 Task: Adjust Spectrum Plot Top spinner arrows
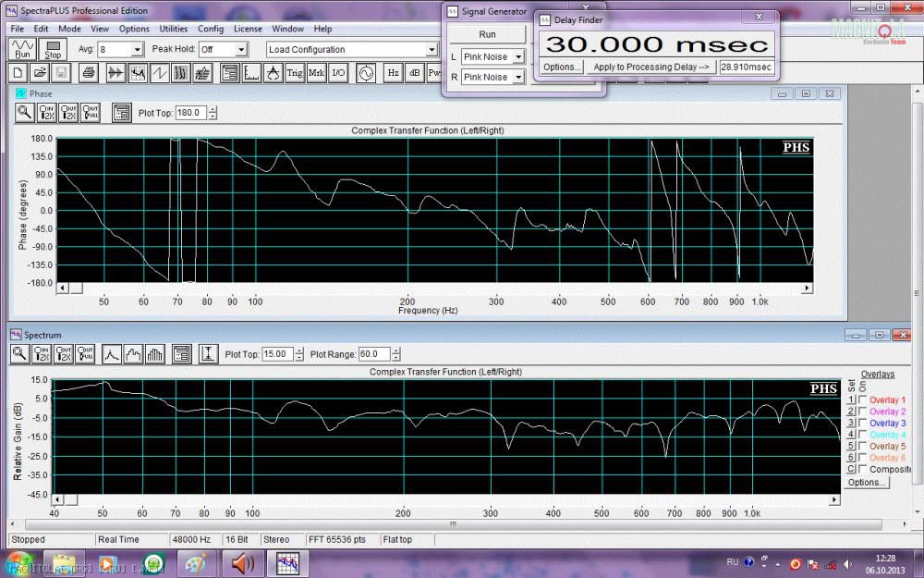click(x=299, y=354)
